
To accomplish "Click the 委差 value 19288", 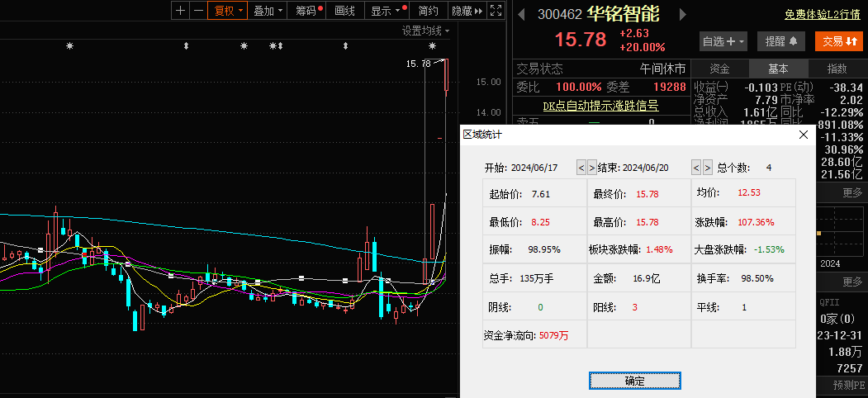I will (x=669, y=87).
